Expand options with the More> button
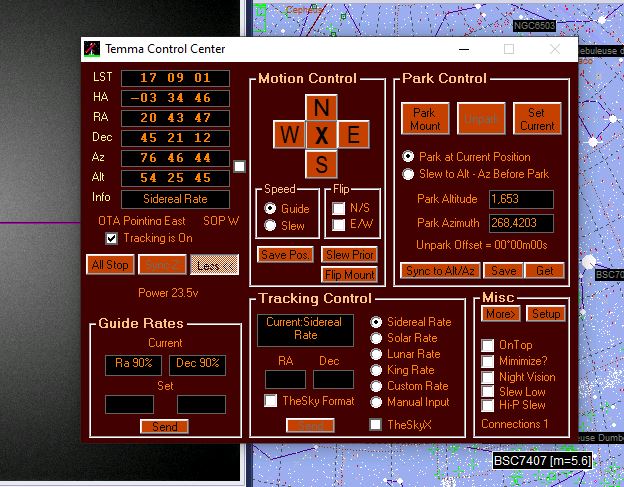624x487 pixels. point(501,314)
